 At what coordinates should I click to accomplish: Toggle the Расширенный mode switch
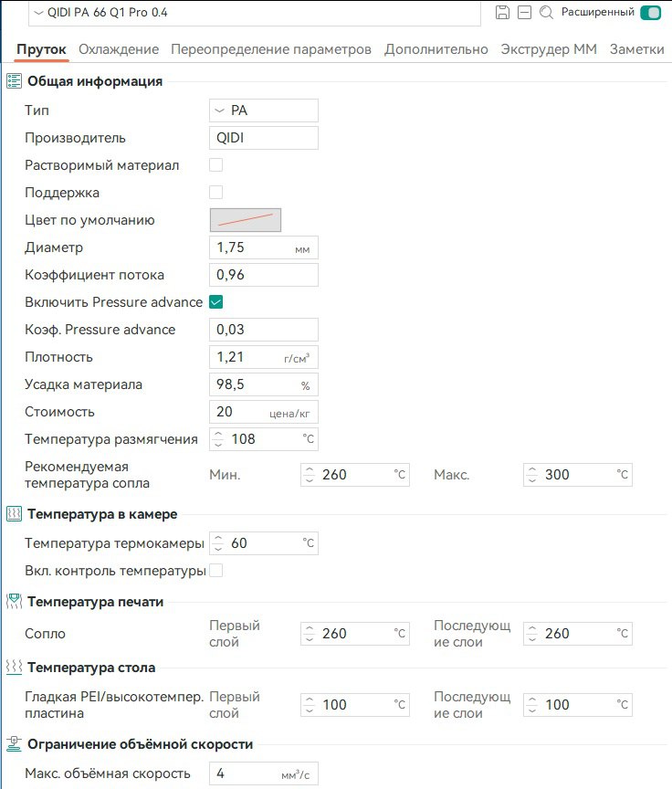click(650, 13)
